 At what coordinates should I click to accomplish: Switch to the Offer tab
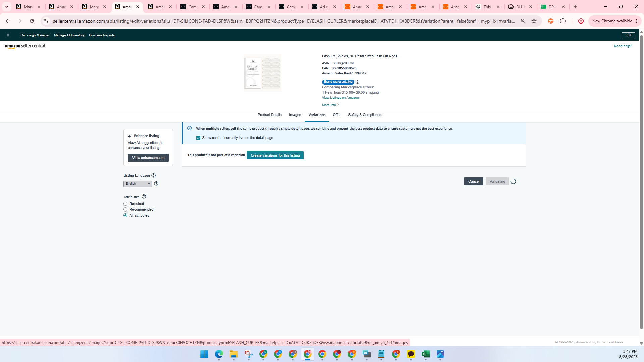point(337,115)
